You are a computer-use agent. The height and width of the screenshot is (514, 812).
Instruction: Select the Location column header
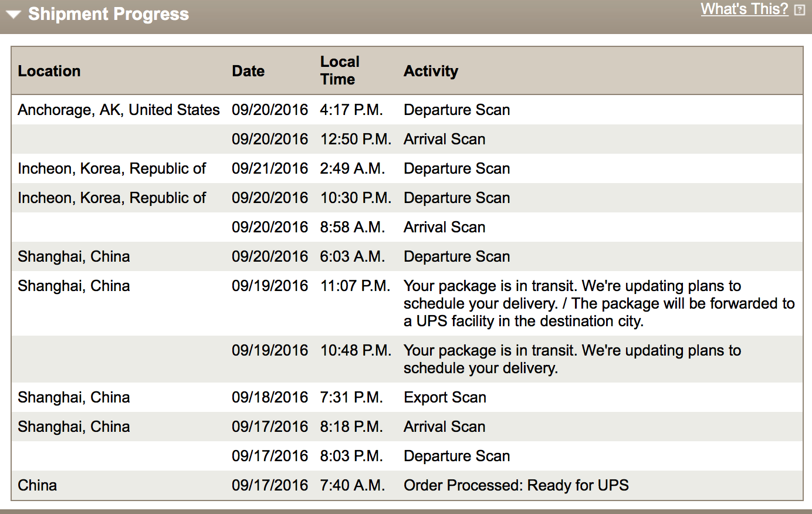(49, 71)
